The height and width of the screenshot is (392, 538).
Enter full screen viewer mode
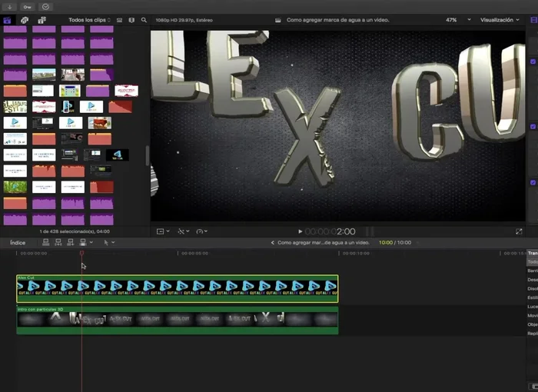click(x=519, y=231)
